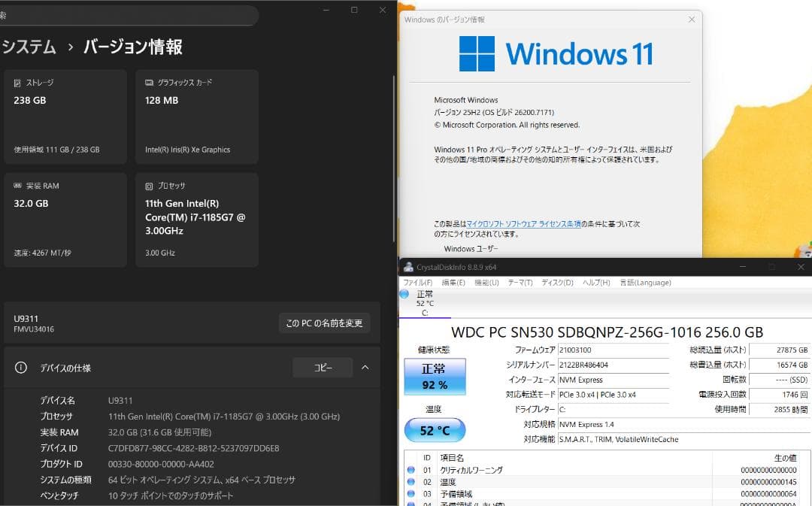This screenshot has width=812, height=506.
Task: Click the デバイス ID value C7DFD877-98CC-4282-B812-5237097DD6E8
Action: 194,448
